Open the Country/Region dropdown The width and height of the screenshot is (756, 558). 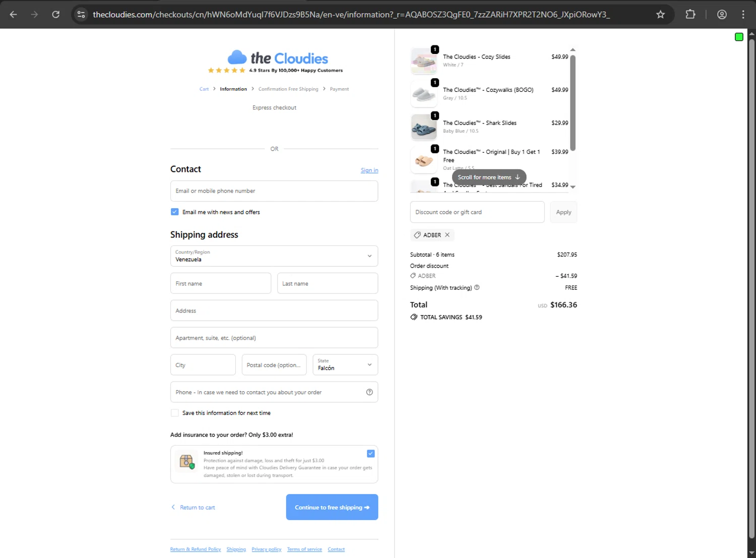274,256
